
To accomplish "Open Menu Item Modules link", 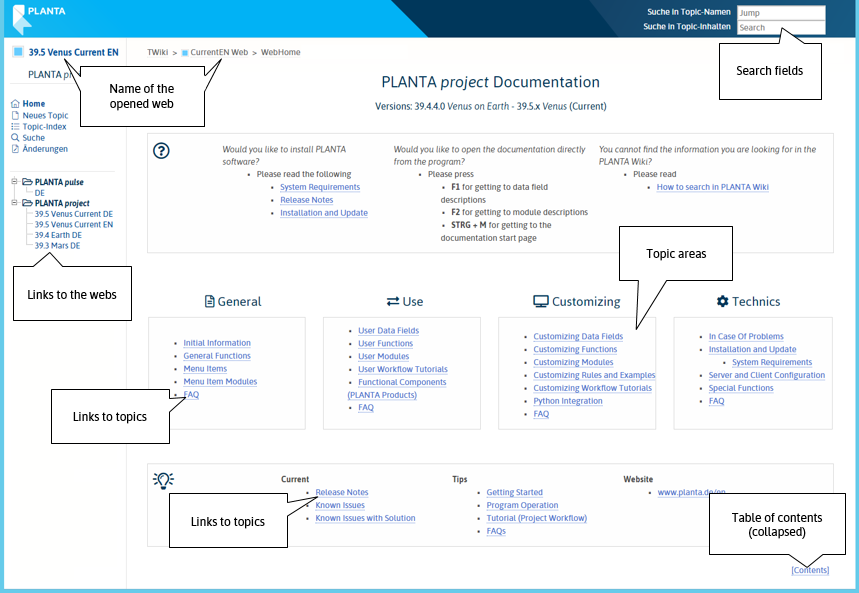I will [x=220, y=381].
